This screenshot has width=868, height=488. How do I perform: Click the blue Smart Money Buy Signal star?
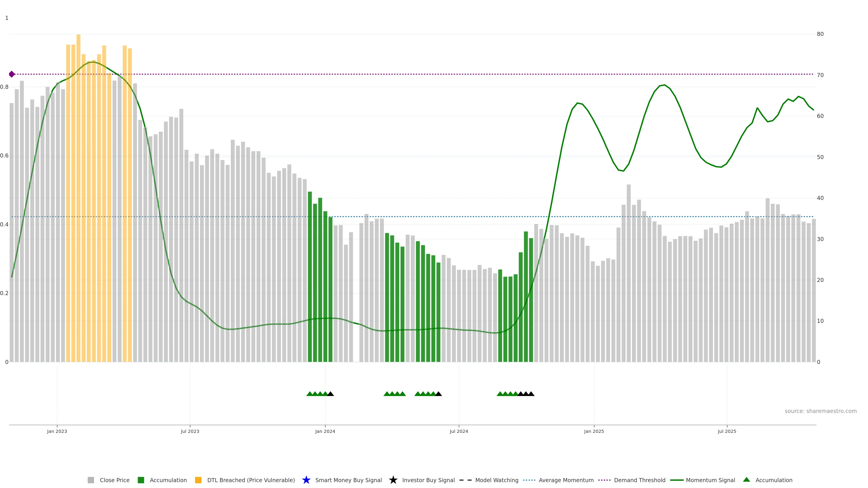tap(306, 480)
